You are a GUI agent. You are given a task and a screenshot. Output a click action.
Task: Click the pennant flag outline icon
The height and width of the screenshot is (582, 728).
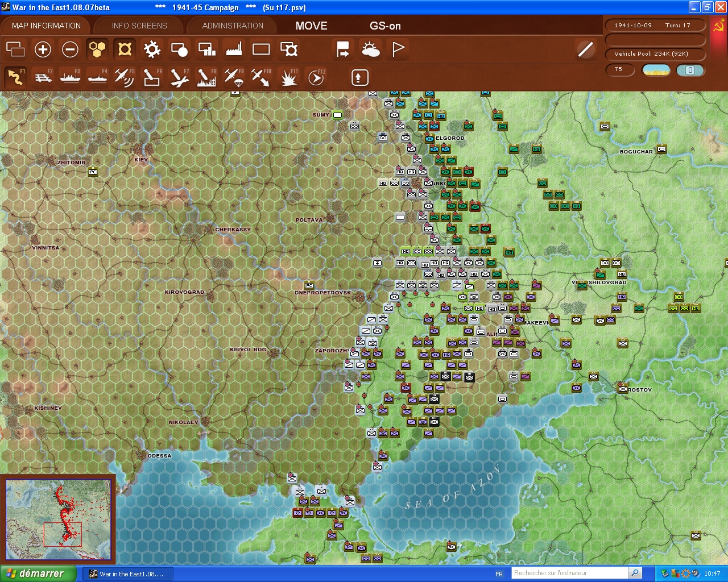pyautogui.click(x=398, y=49)
